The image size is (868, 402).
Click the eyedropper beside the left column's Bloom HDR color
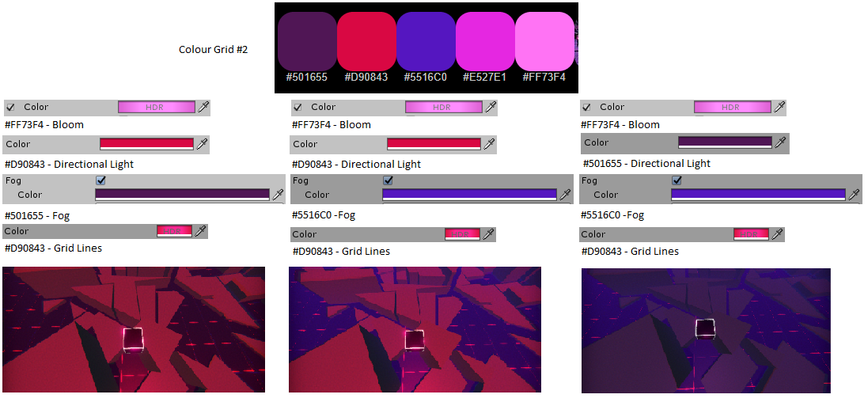click(x=203, y=107)
